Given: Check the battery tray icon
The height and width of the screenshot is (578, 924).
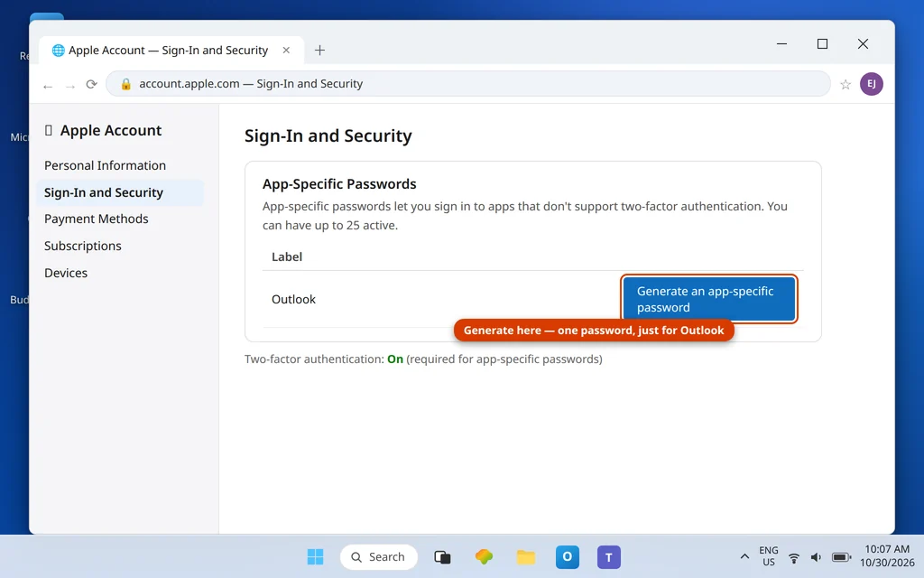Looking at the screenshot, I should point(841,557).
